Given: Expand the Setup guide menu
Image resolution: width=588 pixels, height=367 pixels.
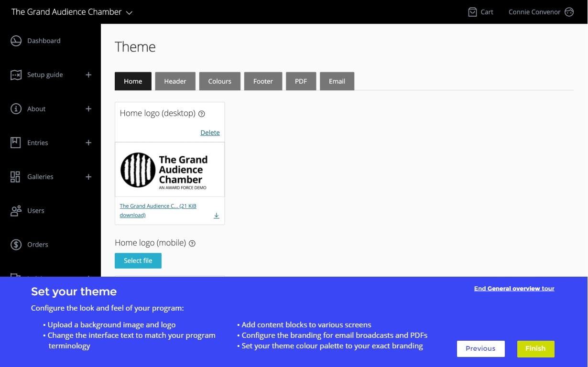Looking at the screenshot, I should click(x=88, y=75).
